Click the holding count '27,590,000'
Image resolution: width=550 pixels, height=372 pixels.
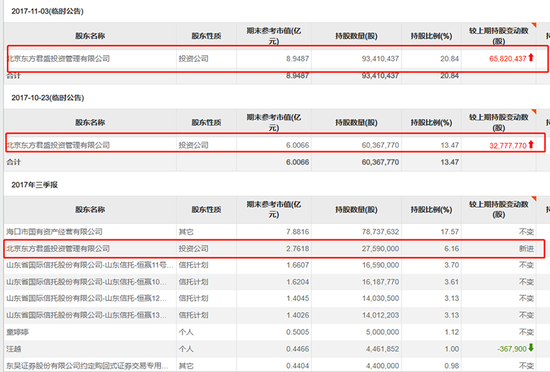tap(380, 249)
